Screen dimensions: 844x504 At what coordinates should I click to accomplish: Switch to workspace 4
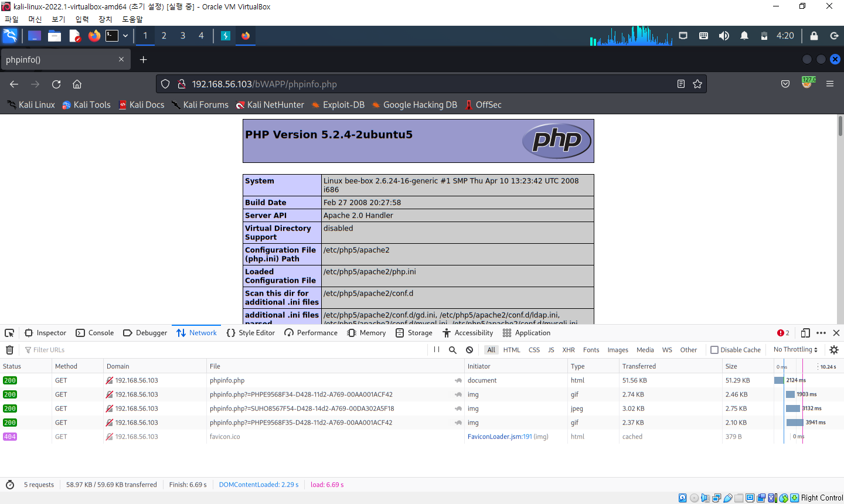click(201, 36)
